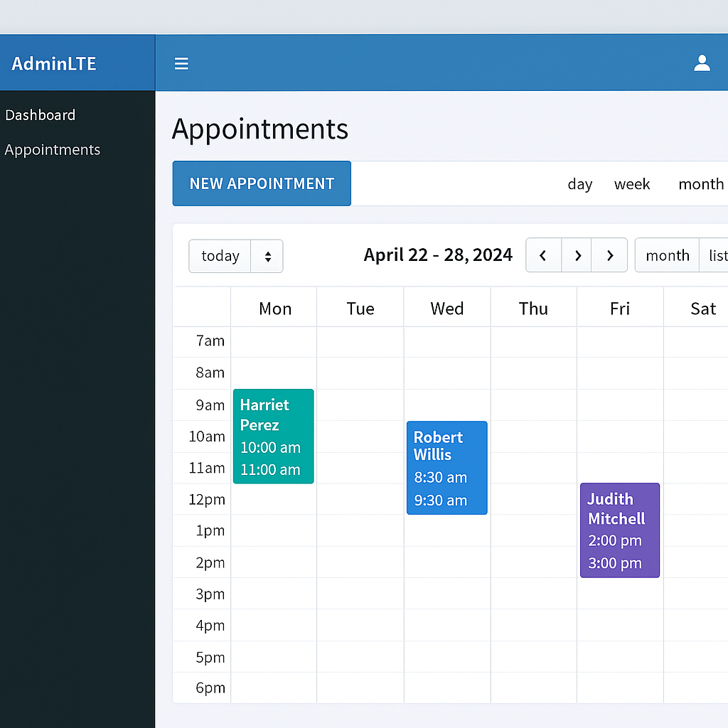Click the April 22 - 28, 2024 title
Image resolution: width=728 pixels, height=728 pixels.
click(438, 255)
